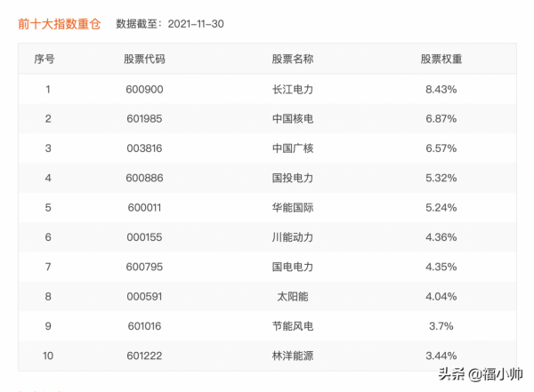The height and width of the screenshot is (392, 534).
Task: Select the 林洋能源 stock name
Action: (x=293, y=356)
